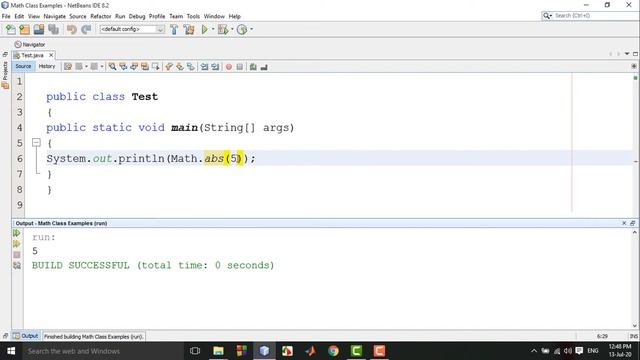Click the Debug Project toolbar icon
The height and width of the screenshot is (360, 640).
(223, 29)
